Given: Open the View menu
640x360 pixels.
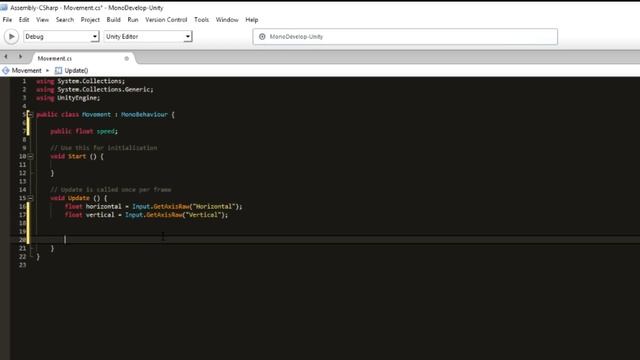Looking at the screenshot, I should coord(42,20).
